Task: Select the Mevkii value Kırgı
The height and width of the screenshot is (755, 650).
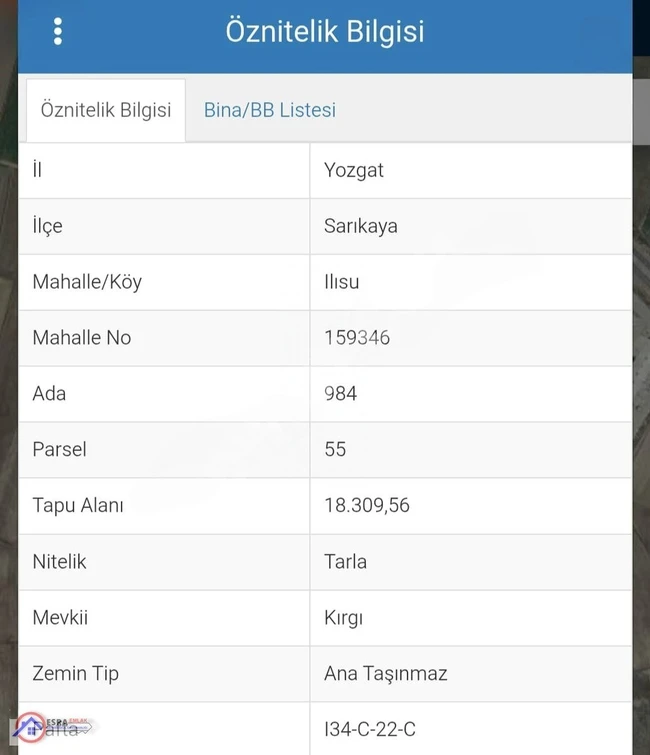Action: [x=343, y=618]
